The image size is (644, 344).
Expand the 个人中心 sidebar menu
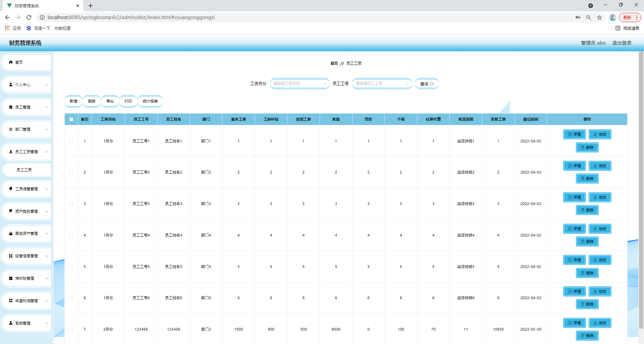[27, 85]
